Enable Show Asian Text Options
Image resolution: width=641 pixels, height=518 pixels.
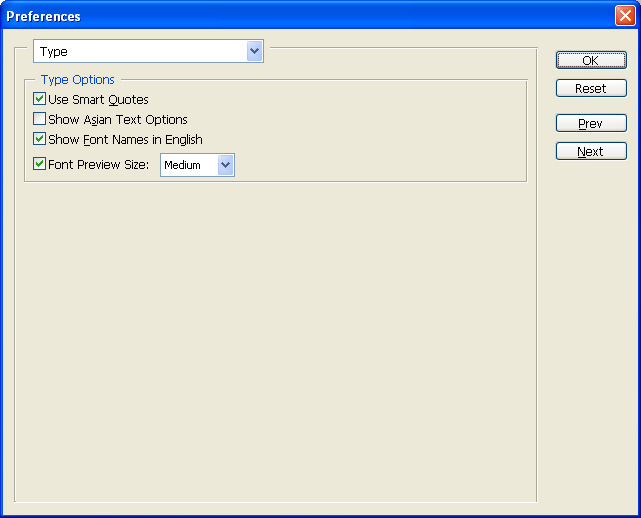click(x=39, y=119)
